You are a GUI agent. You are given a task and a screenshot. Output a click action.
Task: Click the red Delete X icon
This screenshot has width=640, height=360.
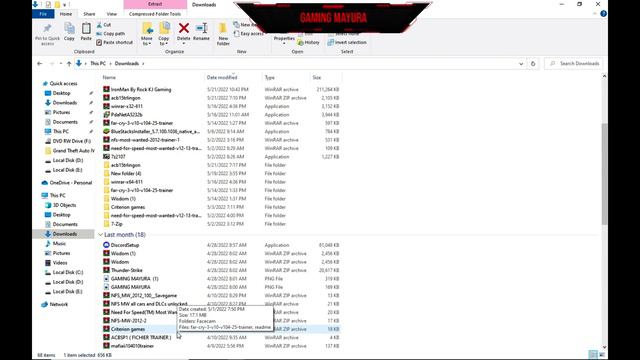click(184, 28)
